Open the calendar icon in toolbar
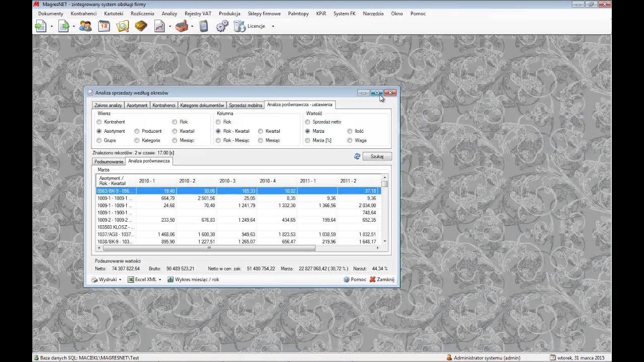Screen dimensions: 644x362 [104, 26]
